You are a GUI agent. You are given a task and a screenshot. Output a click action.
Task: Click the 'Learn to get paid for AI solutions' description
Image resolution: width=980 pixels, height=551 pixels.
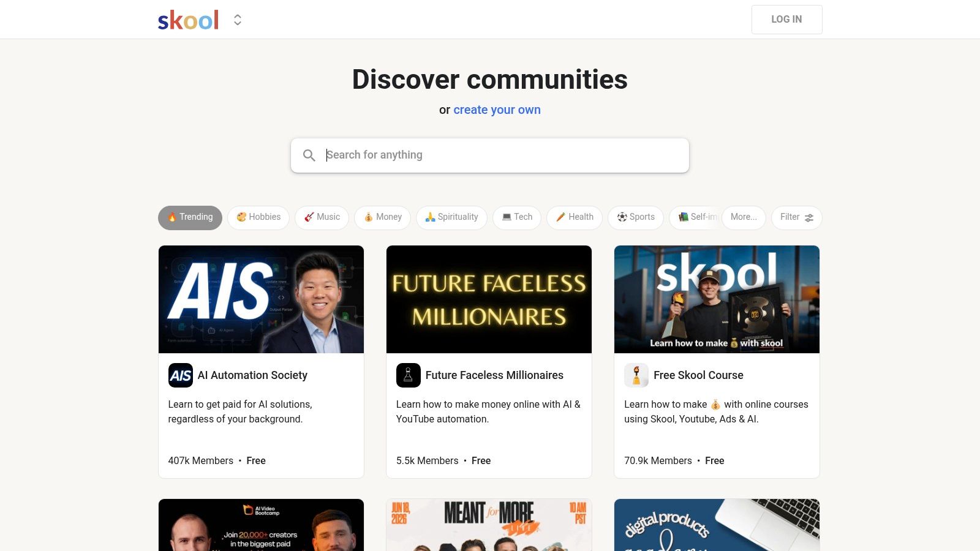[x=240, y=412]
